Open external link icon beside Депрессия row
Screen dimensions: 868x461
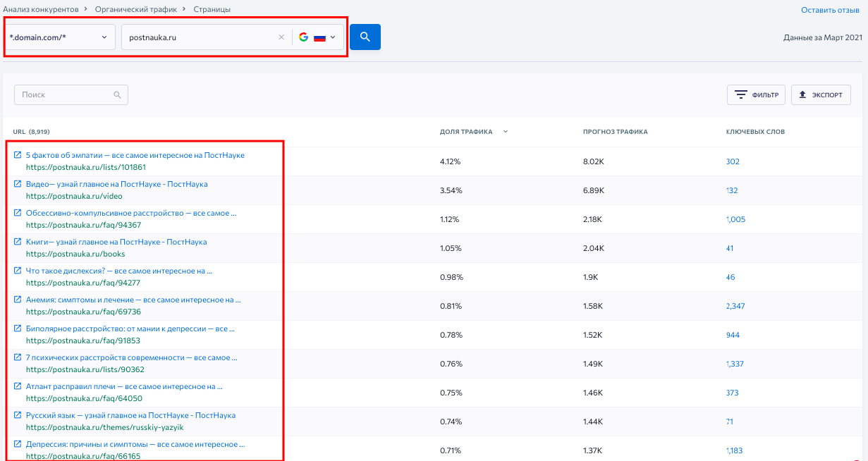17,443
